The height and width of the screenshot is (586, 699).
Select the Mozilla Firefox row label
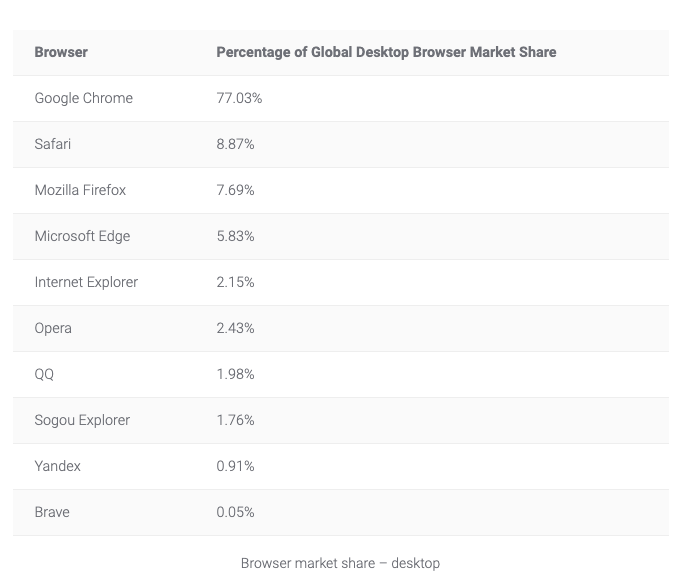coord(80,190)
